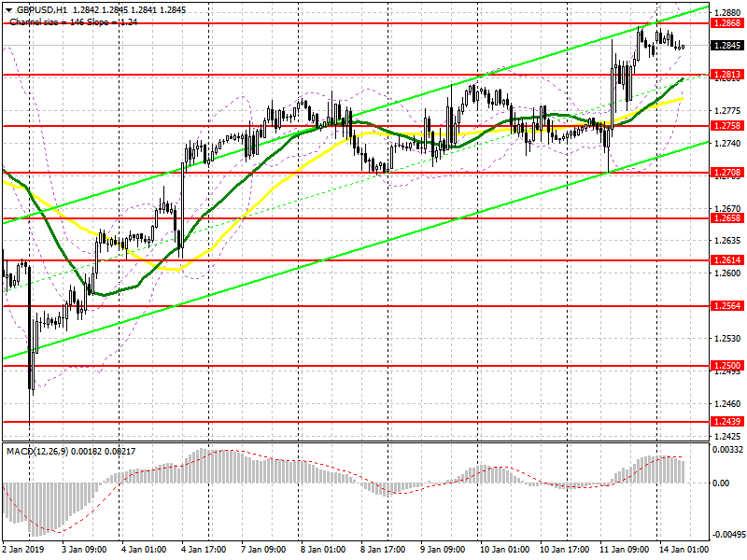Screen dimensions: 747x560
Task: Click the 1.2530 value on price axis
Action: 727,339
